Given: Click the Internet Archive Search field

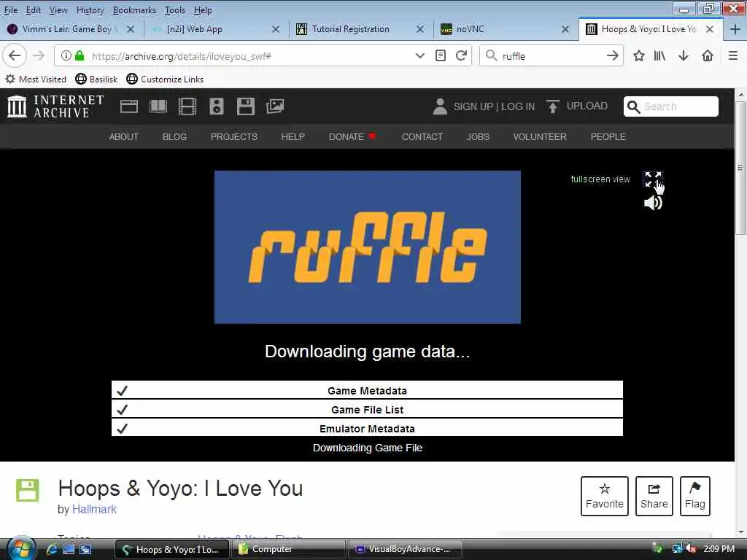Looking at the screenshot, I should [x=671, y=106].
